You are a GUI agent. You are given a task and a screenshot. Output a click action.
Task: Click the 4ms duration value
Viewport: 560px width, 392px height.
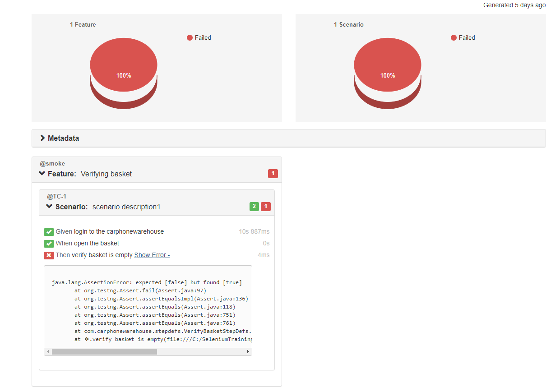(x=264, y=255)
